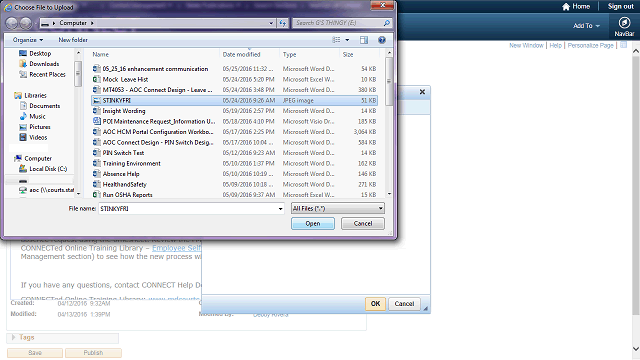
Task: Click the Help link on the page
Action: tap(555, 45)
